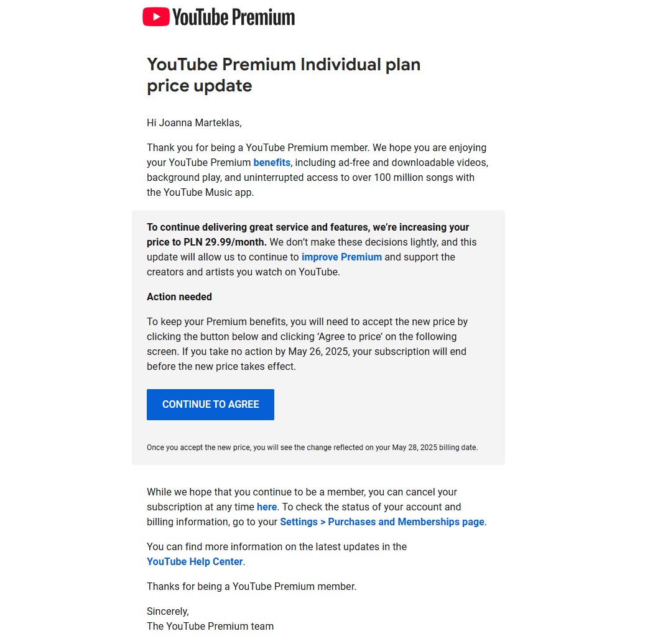Click the "Sincerely," sign-off text
The height and width of the screenshot is (644, 658).
[168, 612]
